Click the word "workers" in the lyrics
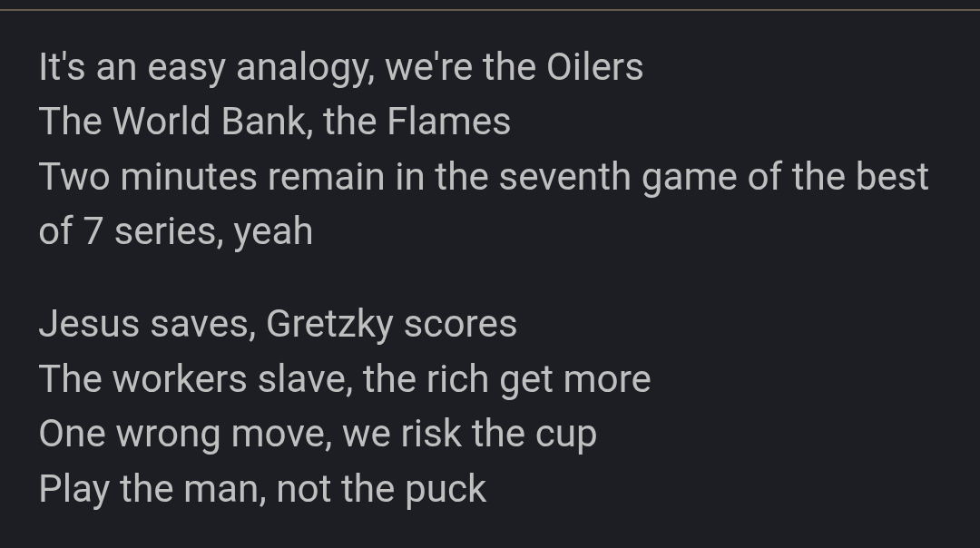 coord(180,379)
